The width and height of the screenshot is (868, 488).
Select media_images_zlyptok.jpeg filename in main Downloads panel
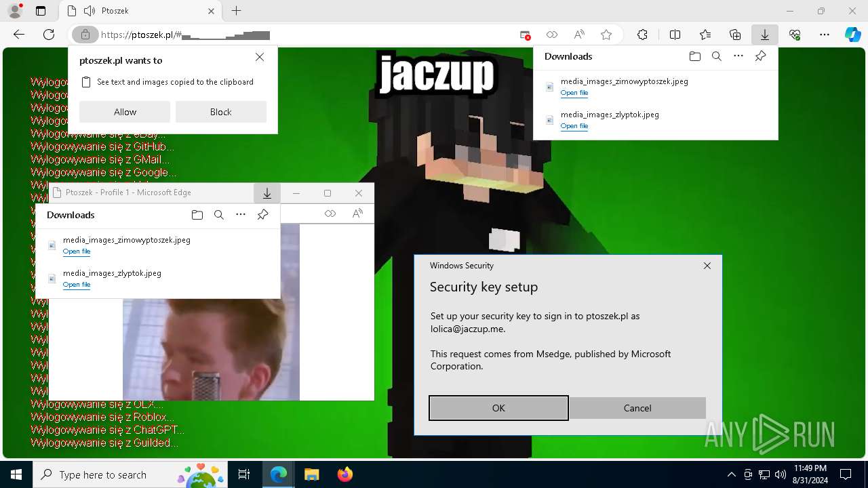point(610,115)
